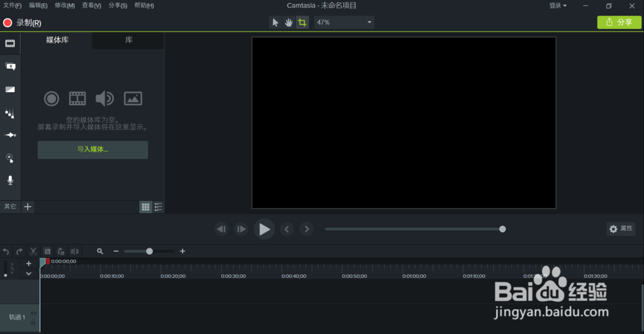Open the 帮助 menu

point(144,5)
